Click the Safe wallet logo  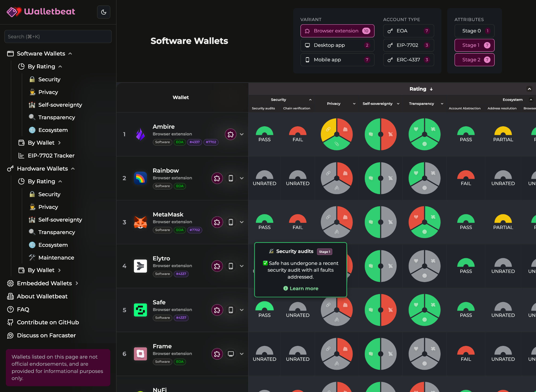coord(140,310)
